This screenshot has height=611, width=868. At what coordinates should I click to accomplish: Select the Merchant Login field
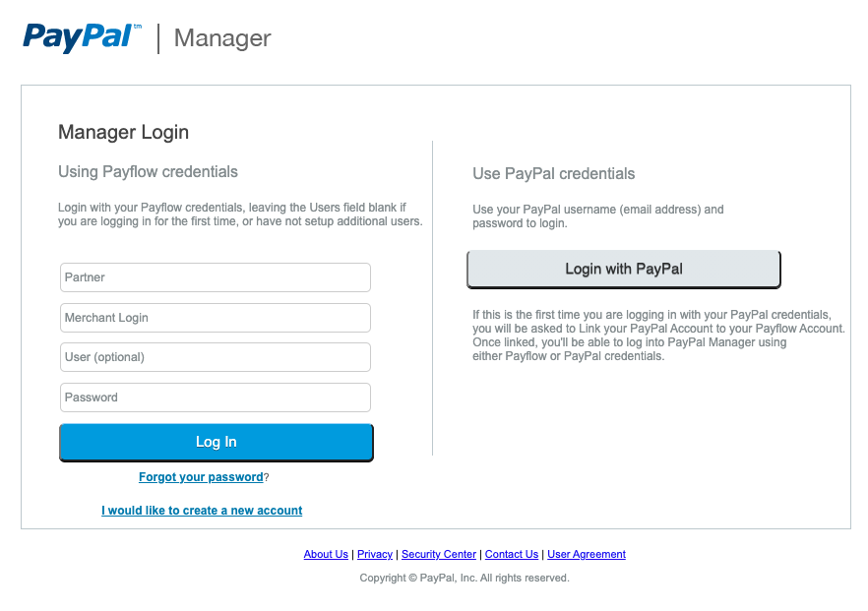tap(216, 318)
